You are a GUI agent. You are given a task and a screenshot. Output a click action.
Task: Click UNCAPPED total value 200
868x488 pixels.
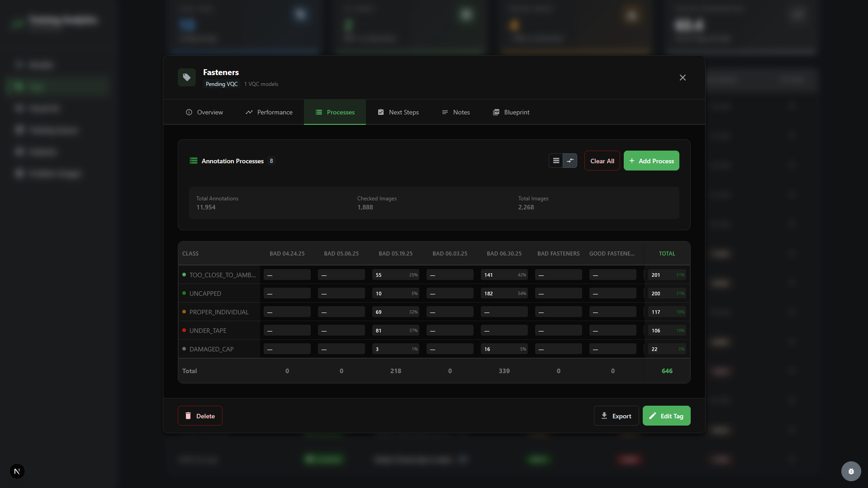[667, 293]
